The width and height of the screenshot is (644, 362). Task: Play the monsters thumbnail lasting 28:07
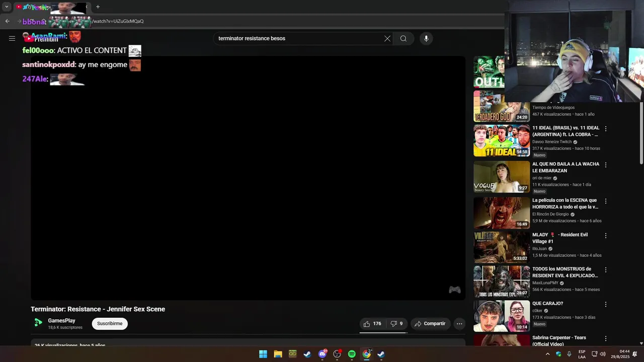click(x=502, y=282)
